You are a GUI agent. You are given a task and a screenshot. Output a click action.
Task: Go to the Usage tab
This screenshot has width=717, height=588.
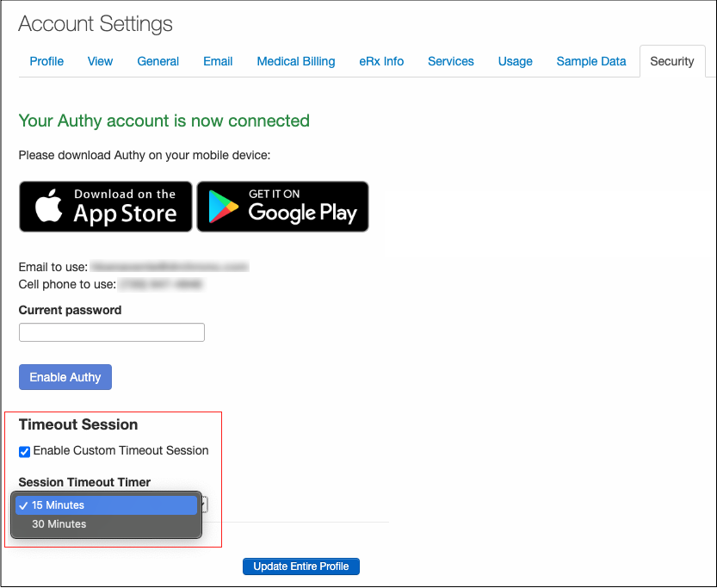[x=516, y=61]
